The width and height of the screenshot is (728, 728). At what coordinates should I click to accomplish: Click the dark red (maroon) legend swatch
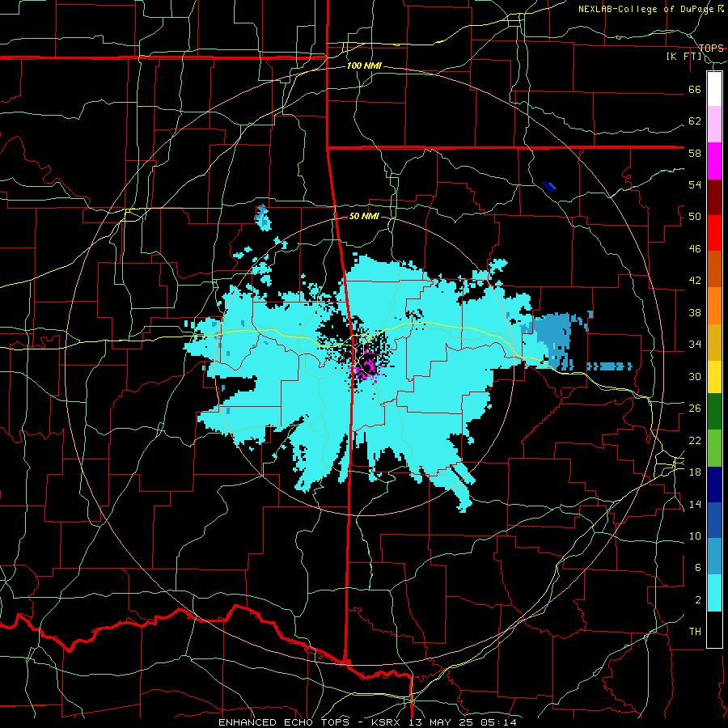pos(714,197)
